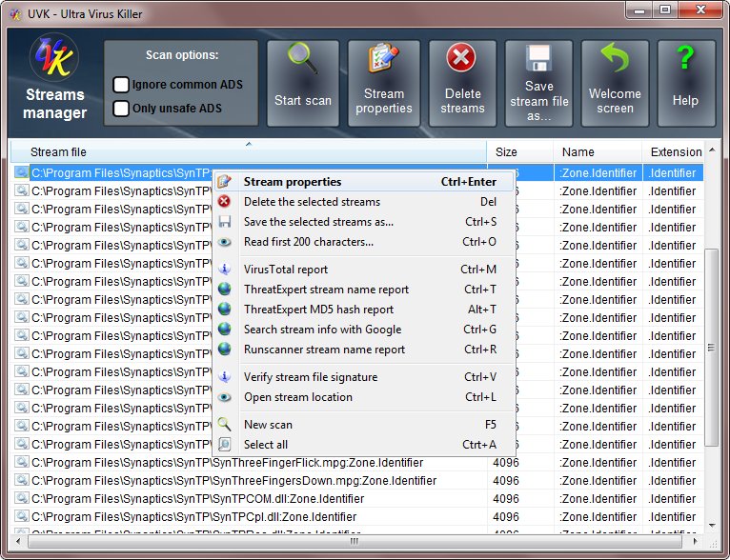The height and width of the screenshot is (560, 730).
Task: Choose Verify stream file signature
Action: click(x=364, y=377)
